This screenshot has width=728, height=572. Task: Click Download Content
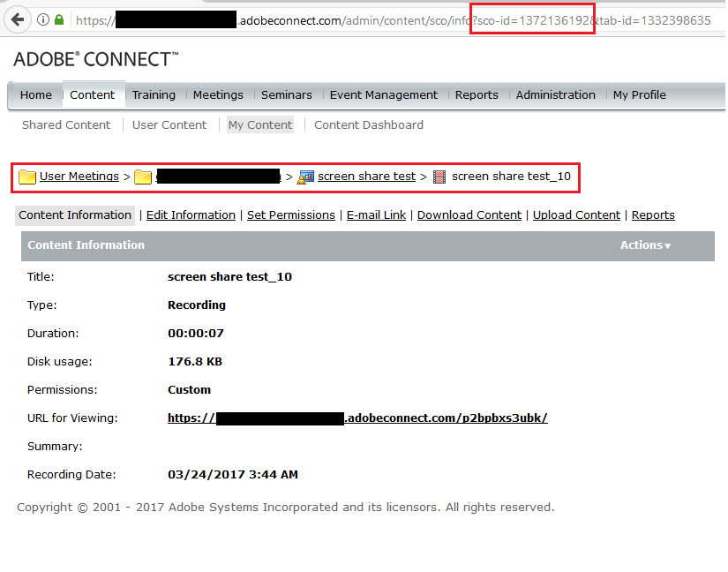[469, 214]
